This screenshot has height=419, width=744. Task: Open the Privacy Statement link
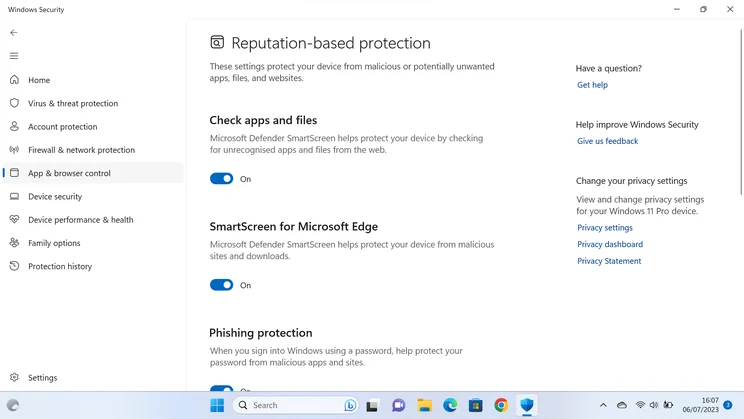coord(609,261)
